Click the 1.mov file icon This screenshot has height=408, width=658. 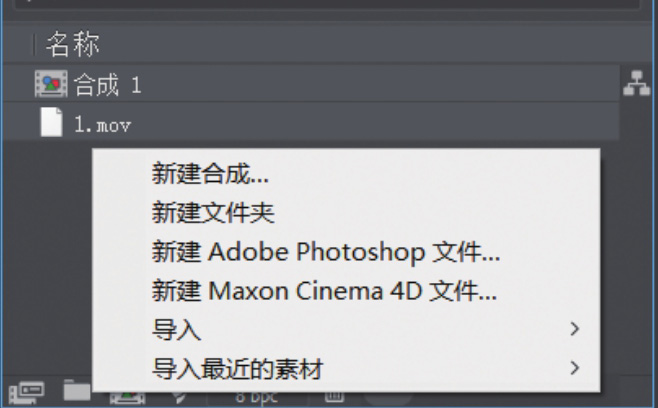(51, 122)
